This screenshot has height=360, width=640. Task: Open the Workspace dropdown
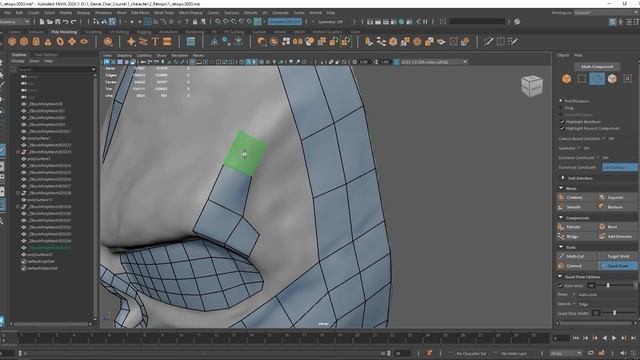pyautogui.click(x=606, y=13)
